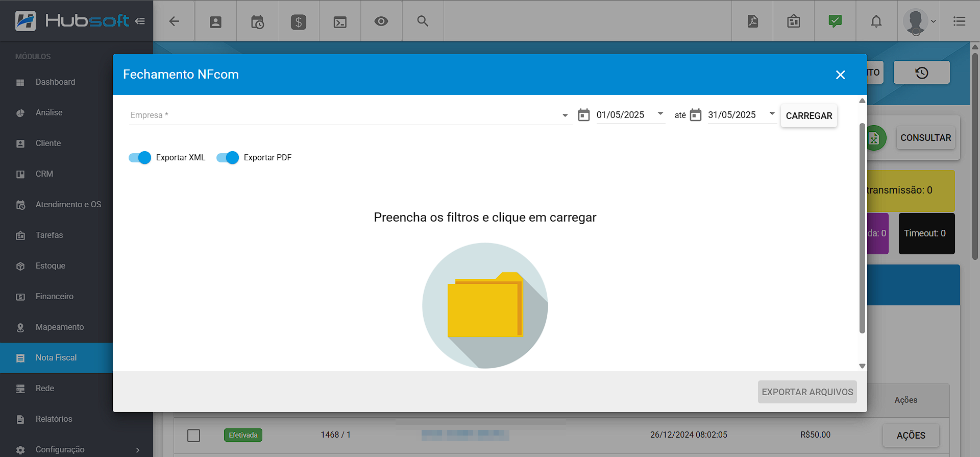Click the dialog scrollbar down arrow
The height and width of the screenshot is (457, 980).
click(862, 366)
